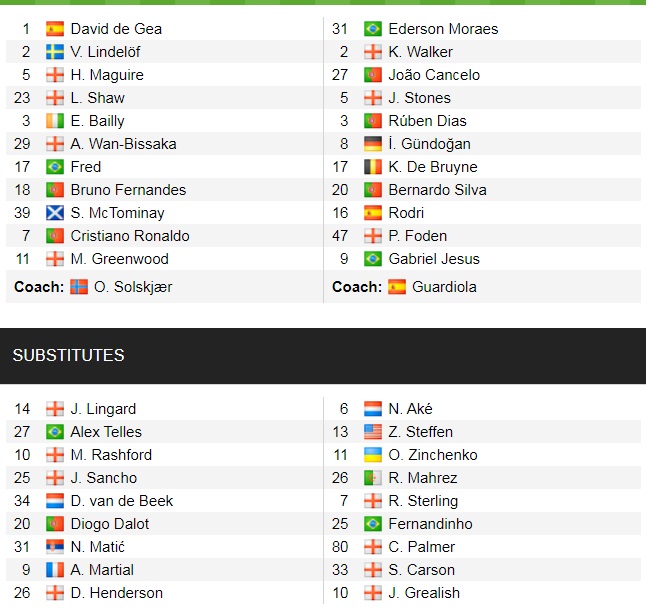
Task: Click the Serbia flag next to N. Matić
Action: tap(55, 547)
